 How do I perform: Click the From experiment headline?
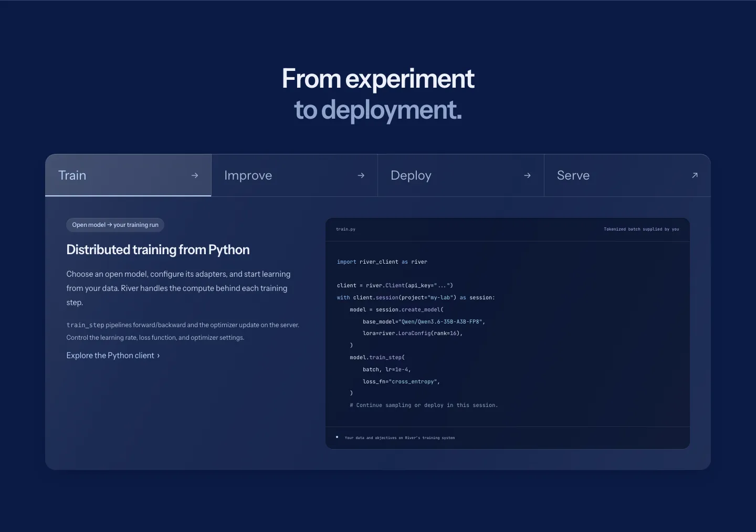coord(378,79)
